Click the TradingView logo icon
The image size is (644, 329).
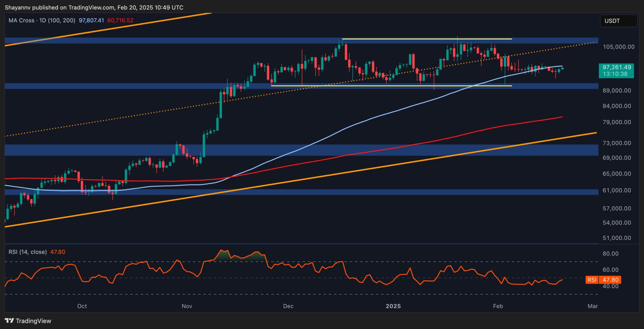(x=9, y=320)
